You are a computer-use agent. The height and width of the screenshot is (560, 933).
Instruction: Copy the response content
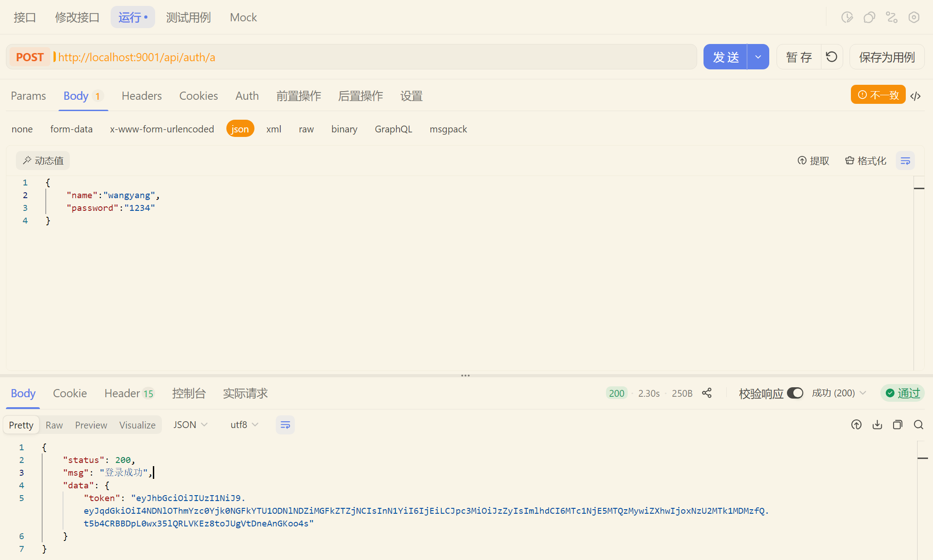pos(898,425)
